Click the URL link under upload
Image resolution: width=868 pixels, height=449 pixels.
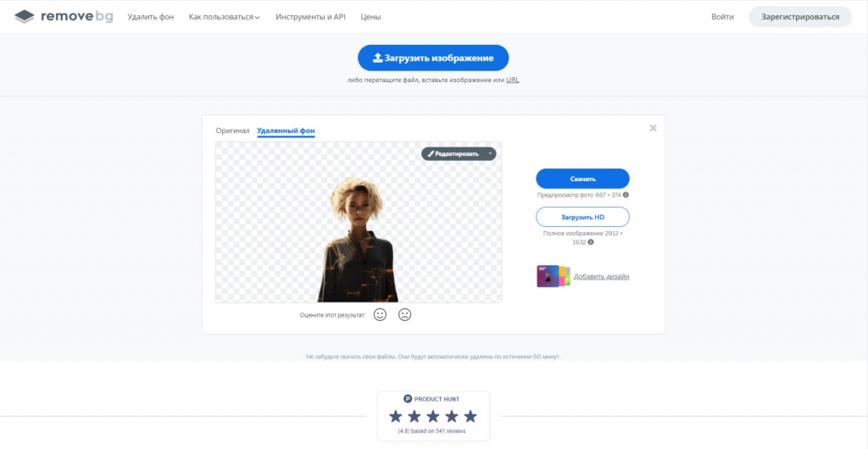tap(513, 80)
